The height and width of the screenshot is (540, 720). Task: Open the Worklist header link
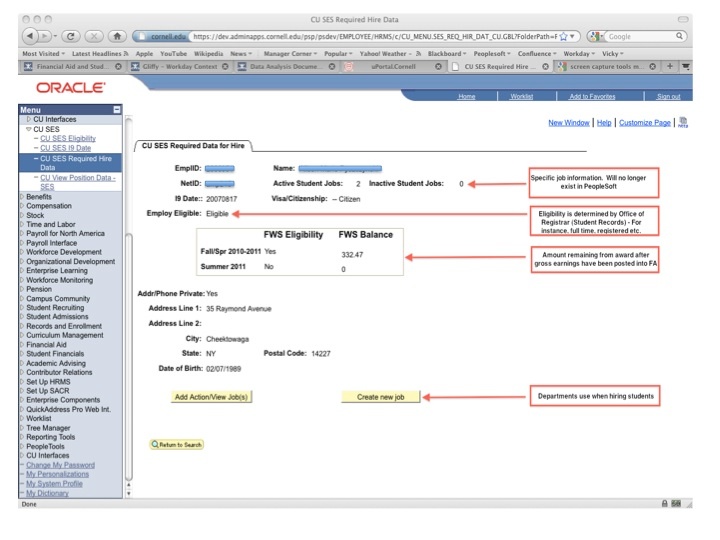pyautogui.click(x=521, y=96)
